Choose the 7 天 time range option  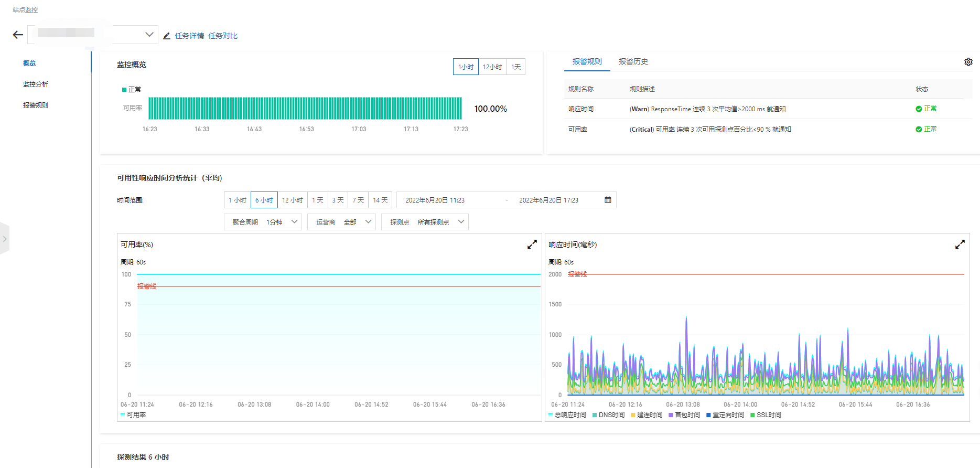coord(358,200)
